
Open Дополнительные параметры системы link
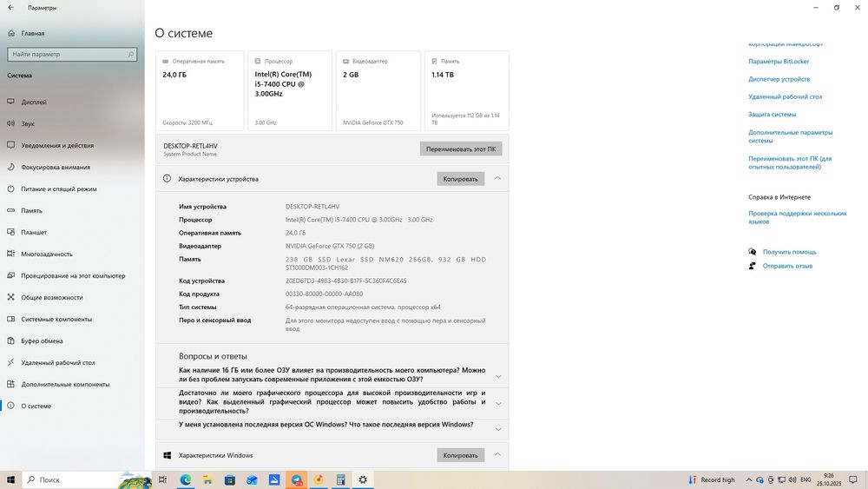click(x=791, y=136)
